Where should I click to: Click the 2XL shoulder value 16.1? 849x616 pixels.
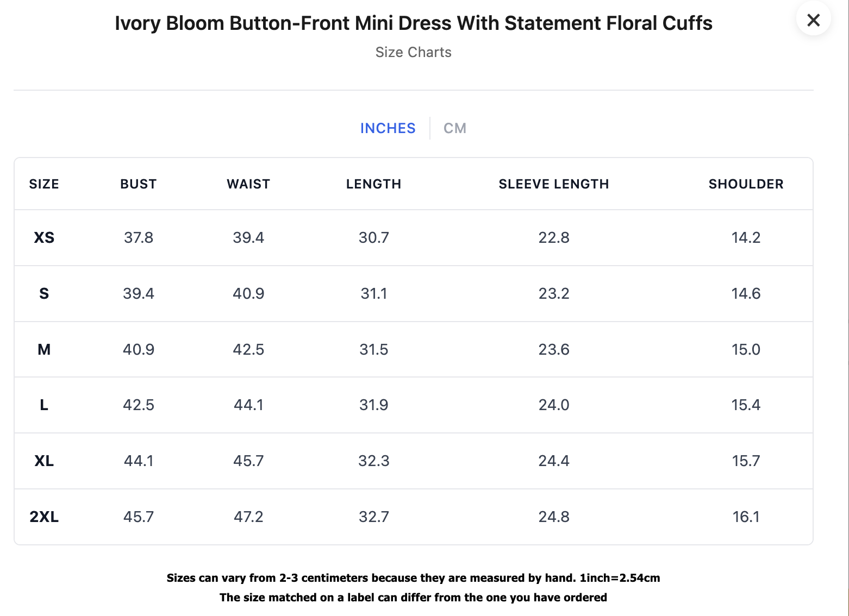tap(746, 517)
